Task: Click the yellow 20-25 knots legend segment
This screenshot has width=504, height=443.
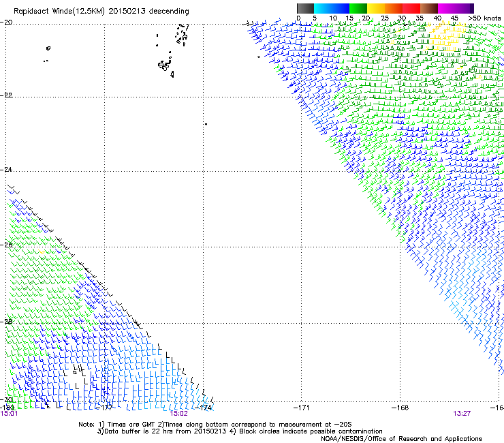Action: pyautogui.click(x=376, y=8)
